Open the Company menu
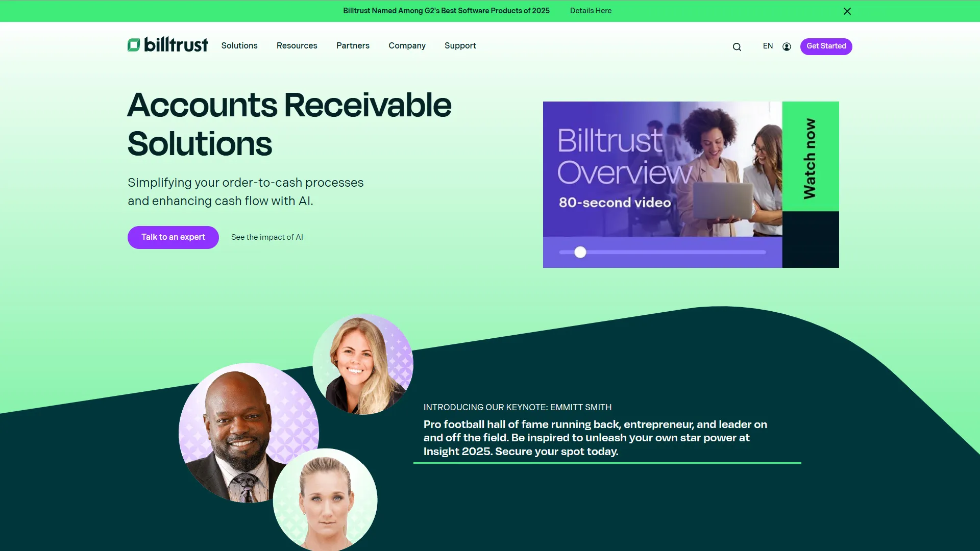980x551 pixels. 407,46
